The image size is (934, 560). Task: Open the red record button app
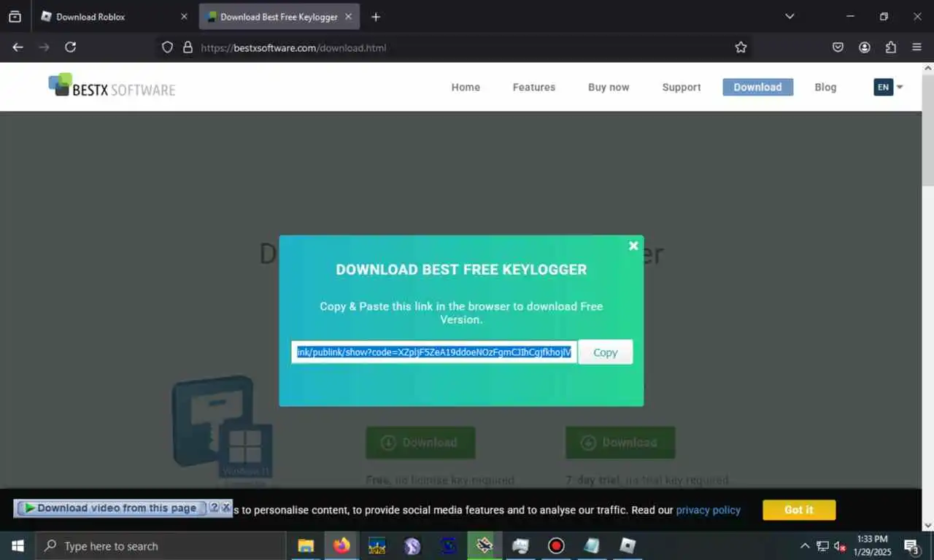[556, 545]
